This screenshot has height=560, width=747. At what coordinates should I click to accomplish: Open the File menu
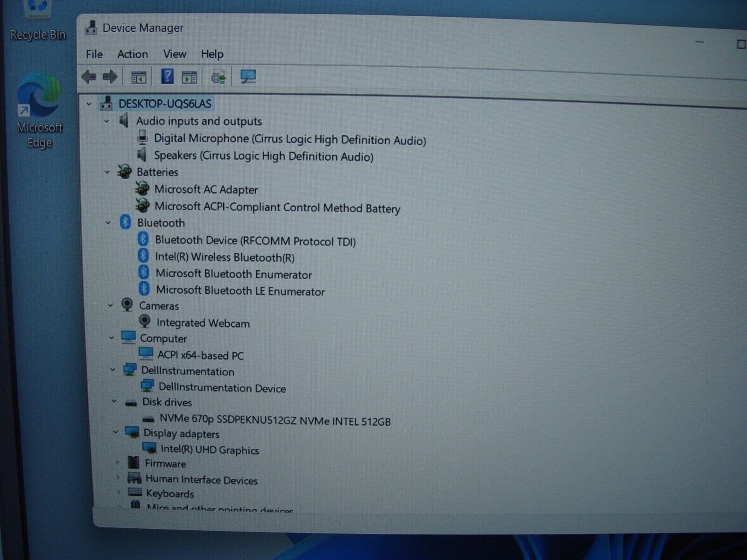coord(94,54)
